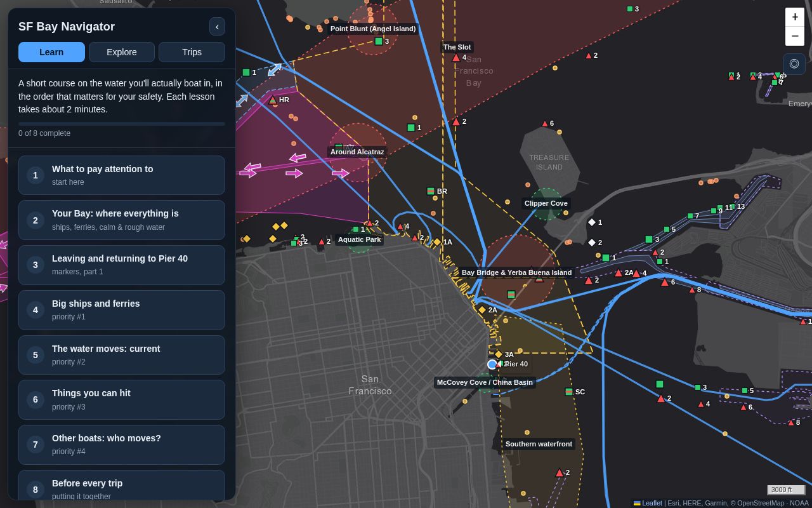Start lesson 5 The water moves: current
This screenshot has width=812, height=508.
[x=122, y=355]
